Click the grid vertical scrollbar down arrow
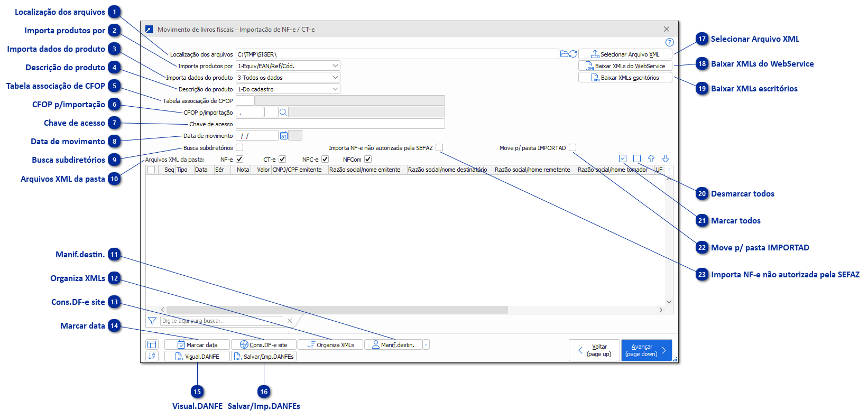The width and height of the screenshot is (868, 420). coord(669,302)
